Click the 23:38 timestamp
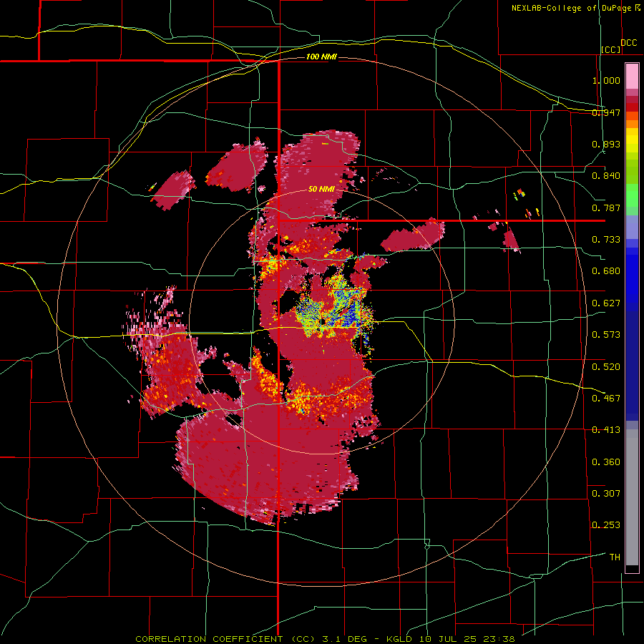This screenshot has width=644, height=644. pyautogui.click(x=499, y=639)
